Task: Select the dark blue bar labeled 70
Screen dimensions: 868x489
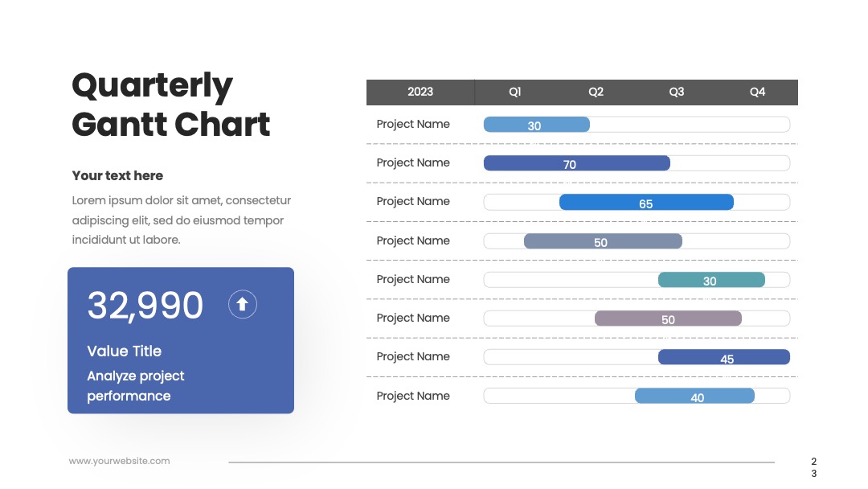Action: pos(577,163)
